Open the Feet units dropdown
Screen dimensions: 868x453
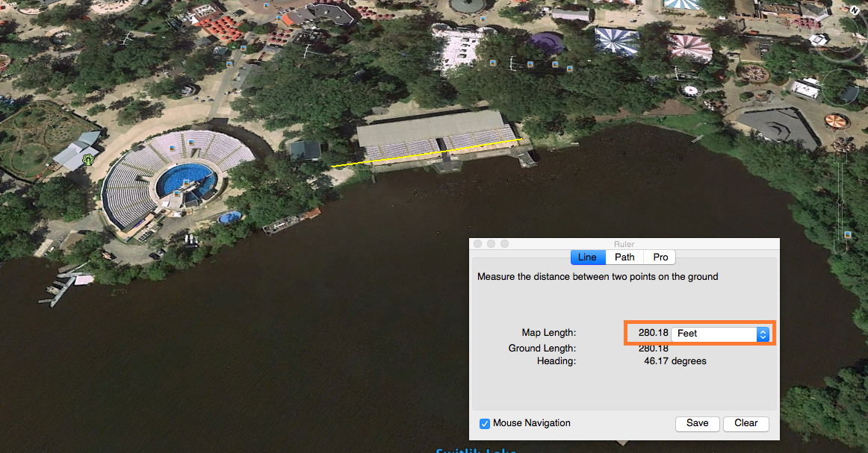pos(720,334)
